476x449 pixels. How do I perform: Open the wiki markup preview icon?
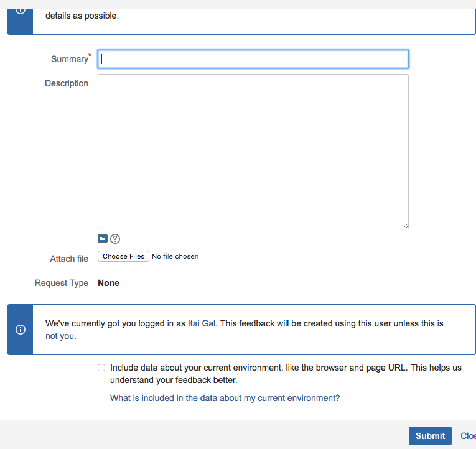(x=103, y=239)
